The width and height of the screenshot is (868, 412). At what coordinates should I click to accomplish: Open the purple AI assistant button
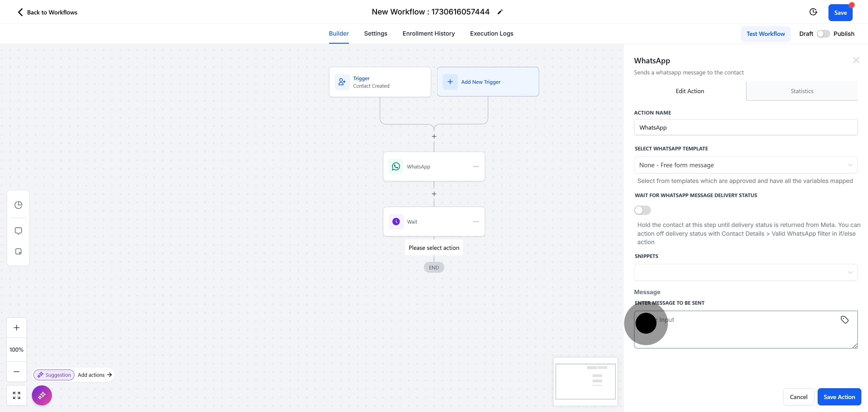pos(42,395)
